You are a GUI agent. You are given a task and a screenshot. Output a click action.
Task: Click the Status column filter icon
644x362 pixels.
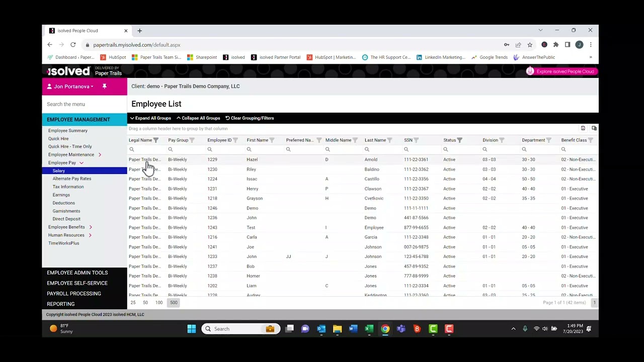[x=459, y=140]
